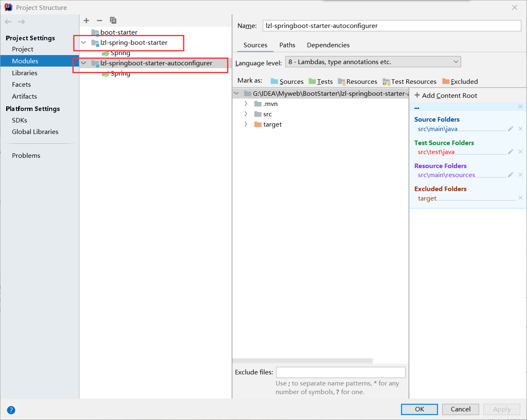The width and height of the screenshot is (527, 420).
Task: Edit properties of src\main\java source folder
Action: (x=511, y=129)
